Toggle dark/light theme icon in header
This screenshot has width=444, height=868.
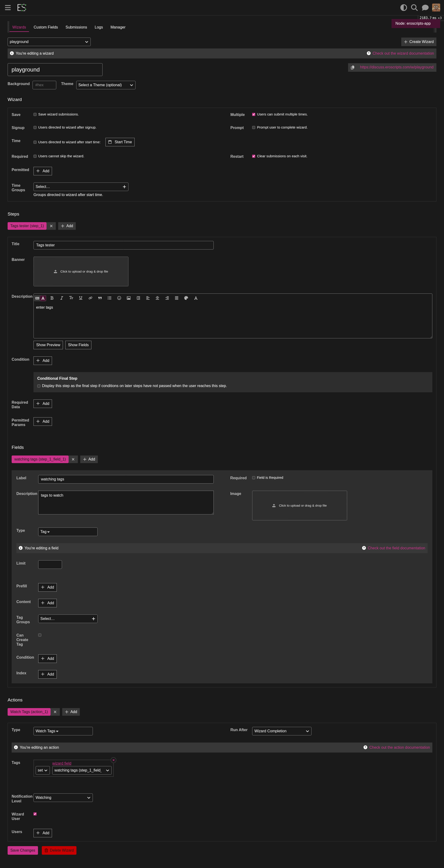404,7
